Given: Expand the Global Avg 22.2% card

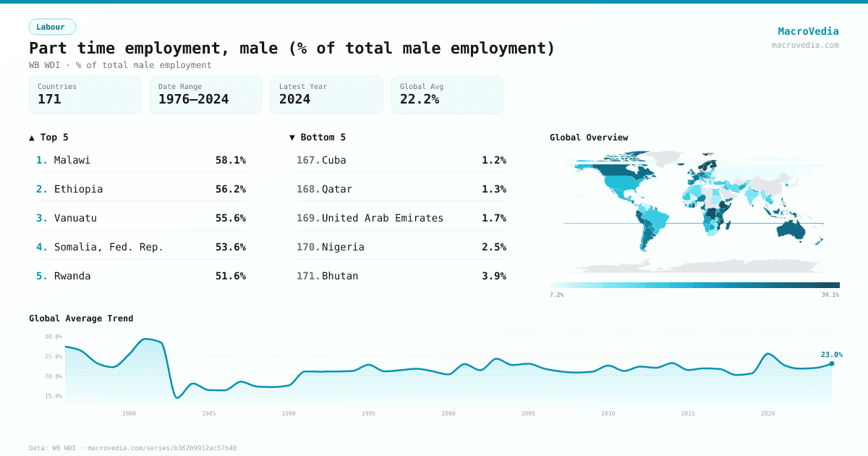Looking at the screenshot, I should [447, 94].
